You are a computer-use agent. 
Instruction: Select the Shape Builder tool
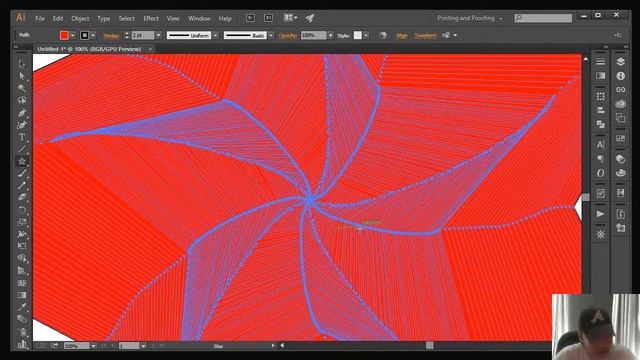[x=22, y=258]
